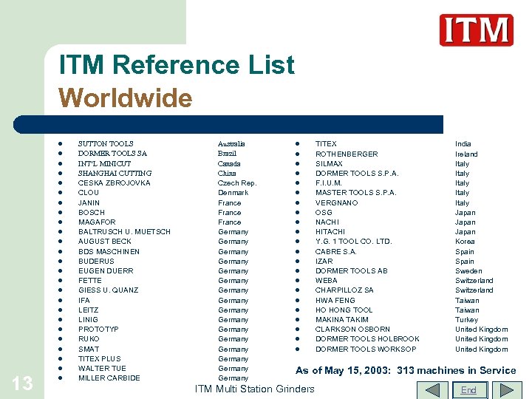Click 'ROTHENBERGER' entry

pos(347,154)
